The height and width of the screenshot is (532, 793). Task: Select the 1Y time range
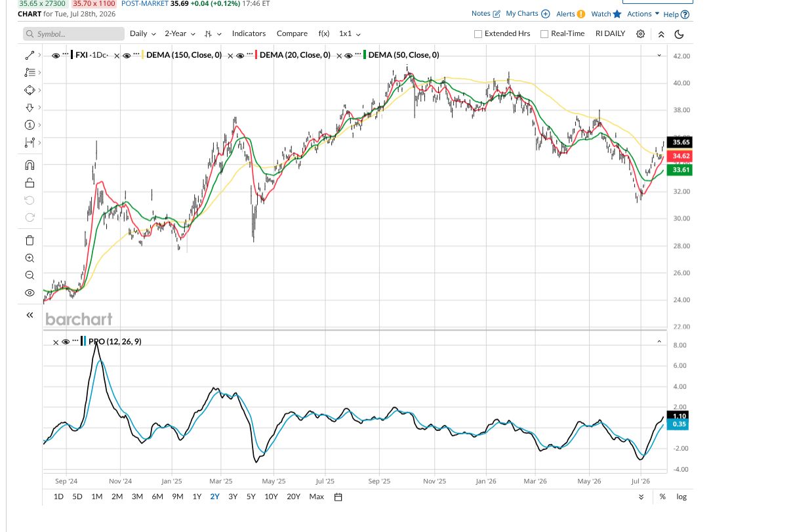[197, 497]
